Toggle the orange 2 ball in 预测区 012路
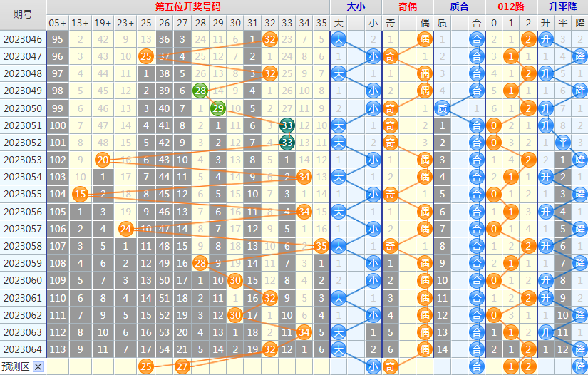 pos(528,366)
